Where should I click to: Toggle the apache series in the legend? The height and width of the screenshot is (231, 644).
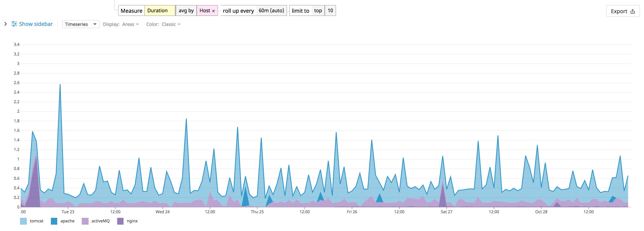(x=67, y=221)
